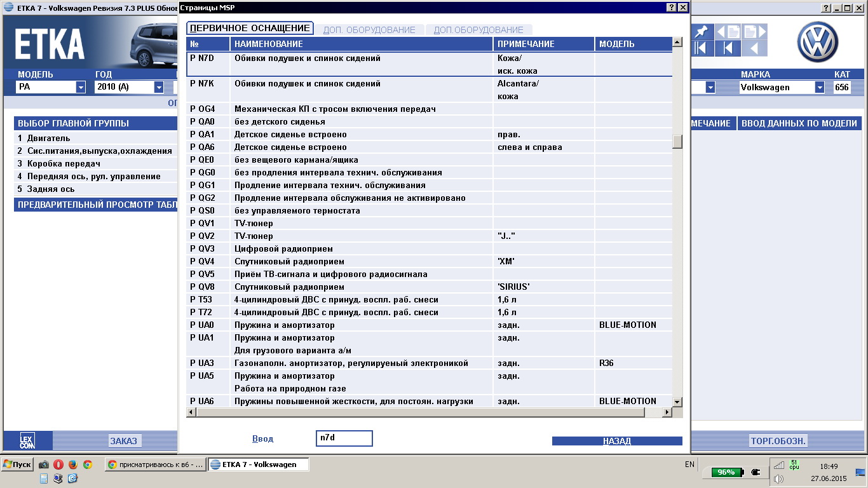
Task: Select main group 1 Двигатель
Action: (96, 138)
